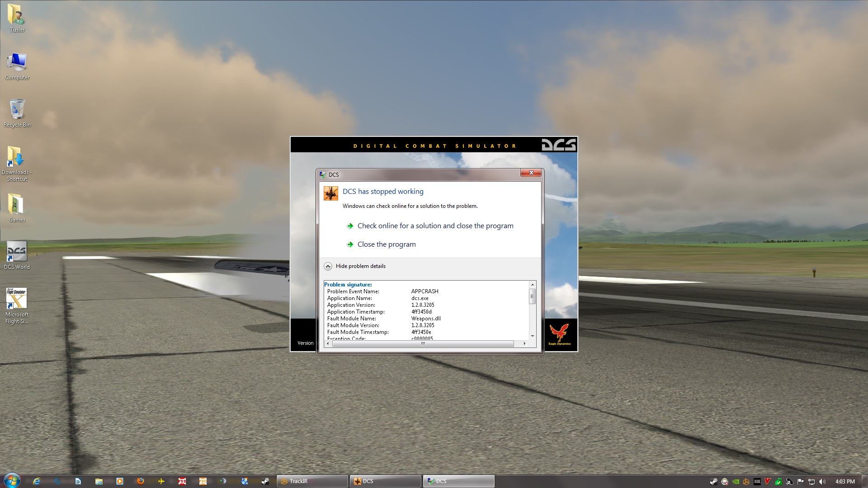Open the satellite dish tray icon
Image resolution: width=868 pixels, height=488 pixels.
(x=789, y=482)
